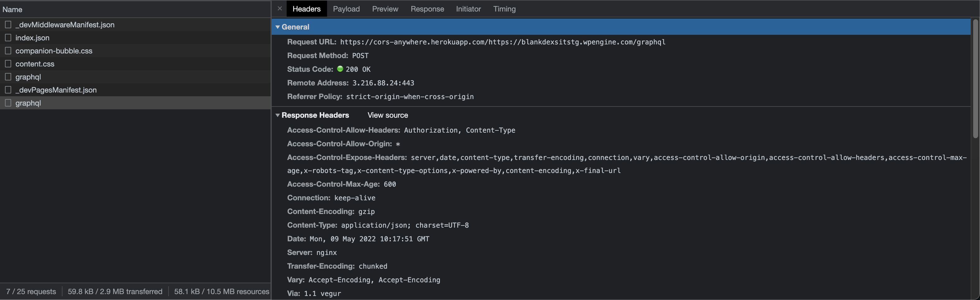Show the Initiator tab

pos(468,9)
